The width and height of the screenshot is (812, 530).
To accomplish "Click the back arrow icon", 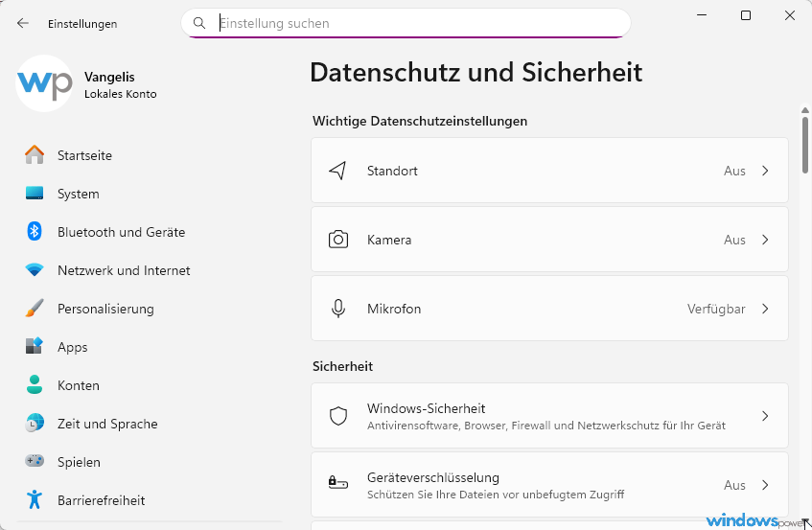I will coord(23,23).
